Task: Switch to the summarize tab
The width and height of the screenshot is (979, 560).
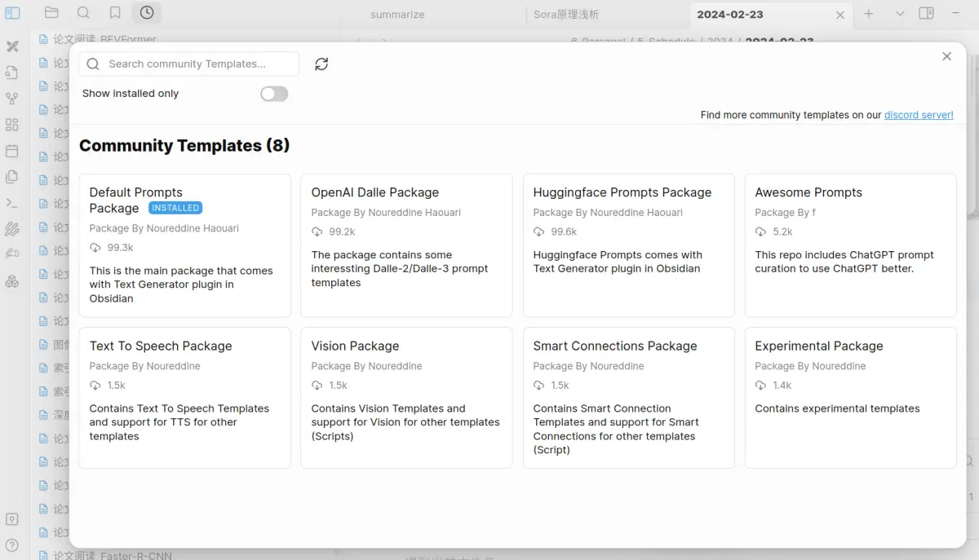Action: [397, 15]
